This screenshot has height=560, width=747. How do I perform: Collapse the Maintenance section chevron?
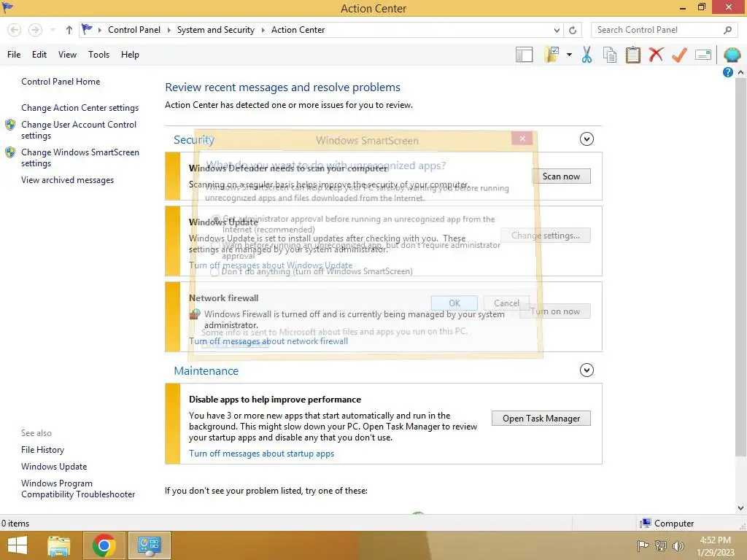[x=587, y=370]
